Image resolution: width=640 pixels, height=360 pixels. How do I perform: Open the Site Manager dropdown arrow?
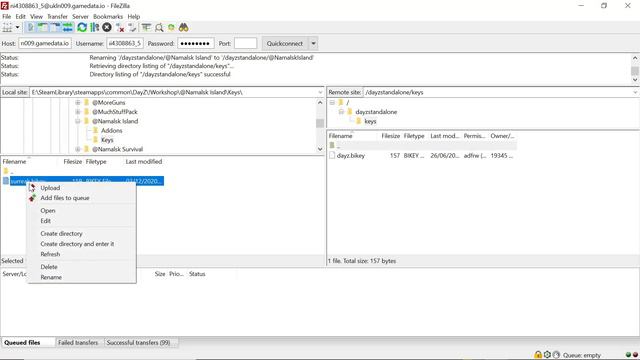point(17,27)
